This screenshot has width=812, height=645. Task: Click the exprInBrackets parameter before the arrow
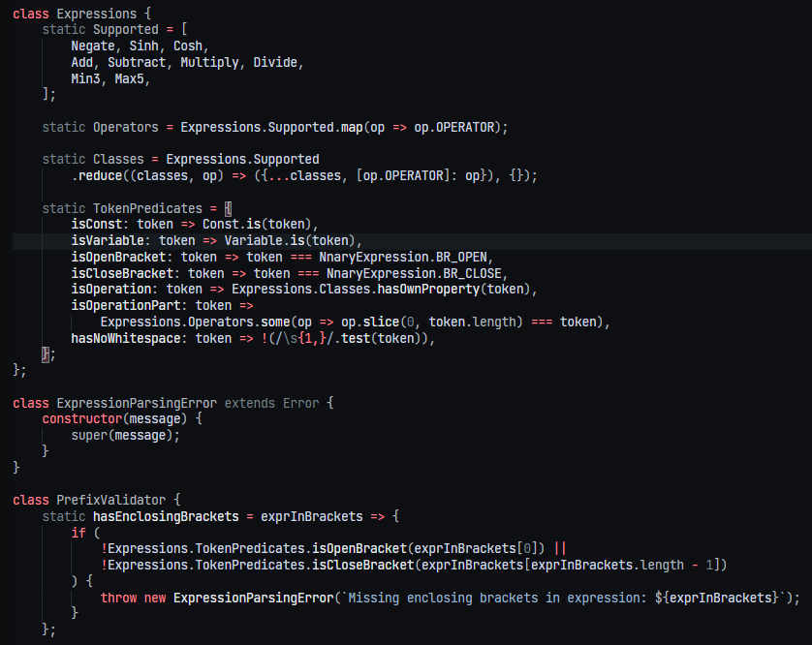[312, 517]
